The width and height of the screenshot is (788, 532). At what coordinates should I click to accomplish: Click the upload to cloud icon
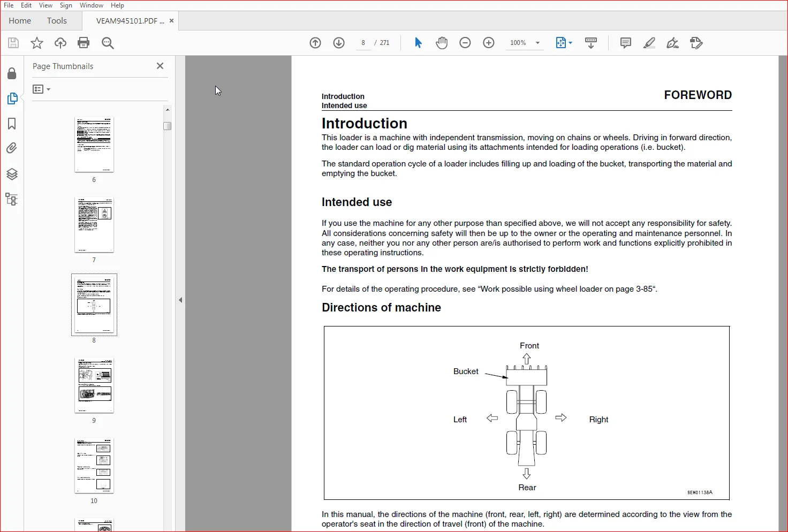click(60, 43)
